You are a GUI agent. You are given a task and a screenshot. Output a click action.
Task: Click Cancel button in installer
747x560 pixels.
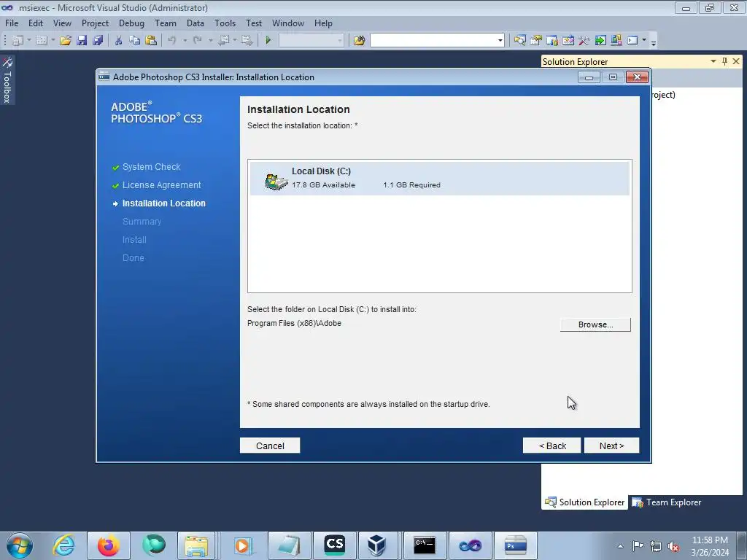[270, 446]
